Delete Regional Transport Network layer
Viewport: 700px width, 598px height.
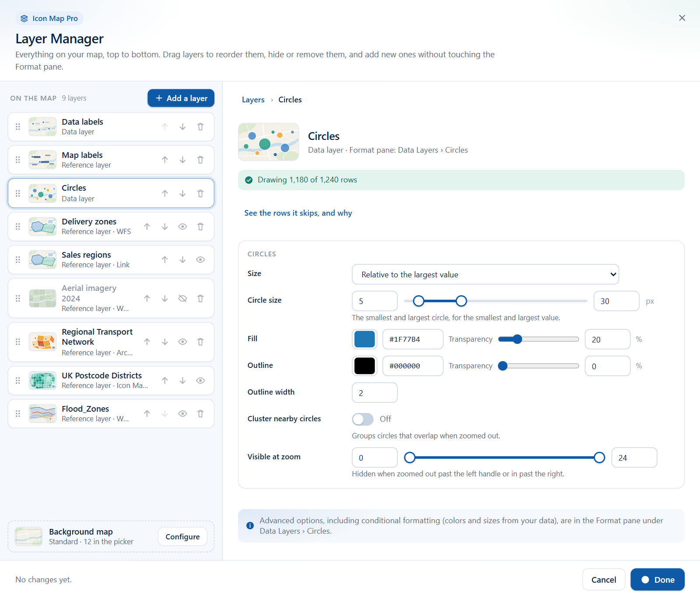coord(200,342)
